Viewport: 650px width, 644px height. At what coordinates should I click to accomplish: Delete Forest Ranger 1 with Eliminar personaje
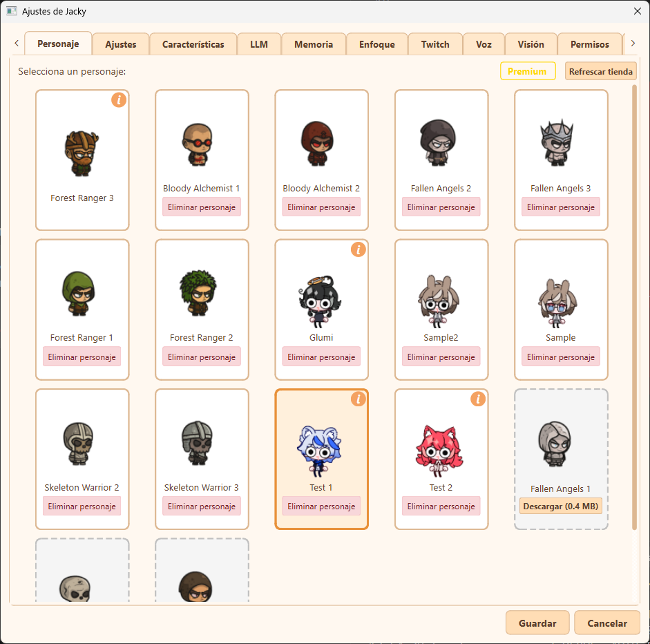click(x=82, y=357)
